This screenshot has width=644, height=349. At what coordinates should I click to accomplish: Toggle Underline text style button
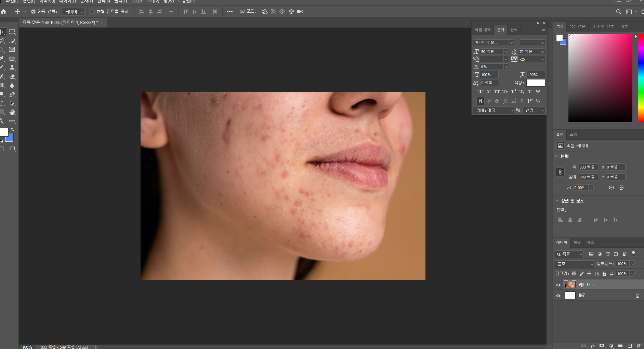530,91
